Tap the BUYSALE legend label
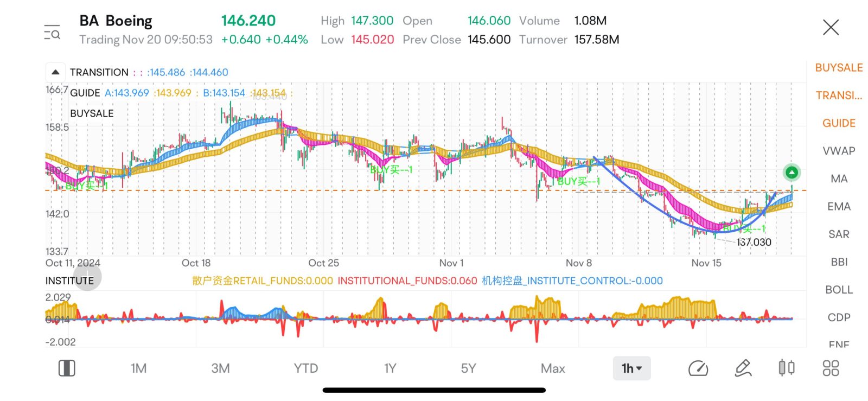 point(92,113)
